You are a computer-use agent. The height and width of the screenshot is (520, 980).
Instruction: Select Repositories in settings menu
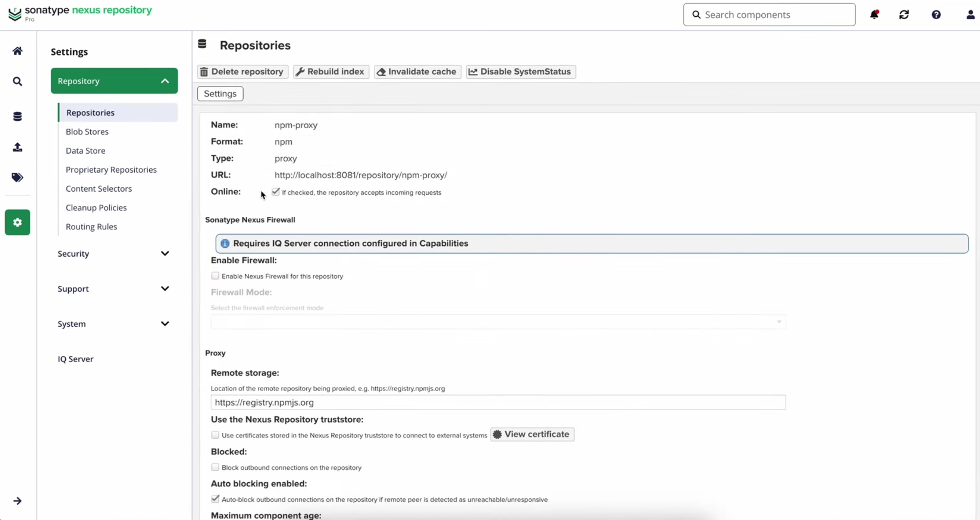coord(118,113)
